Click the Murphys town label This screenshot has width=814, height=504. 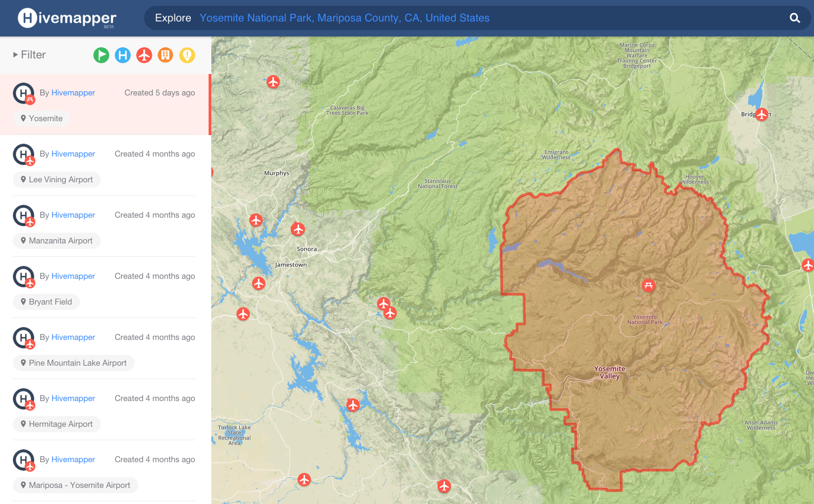tap(277, 173)
